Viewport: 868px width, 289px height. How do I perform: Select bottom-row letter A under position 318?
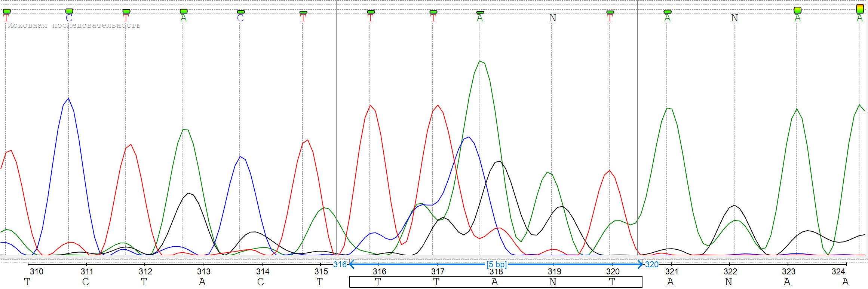pos(494,282)
